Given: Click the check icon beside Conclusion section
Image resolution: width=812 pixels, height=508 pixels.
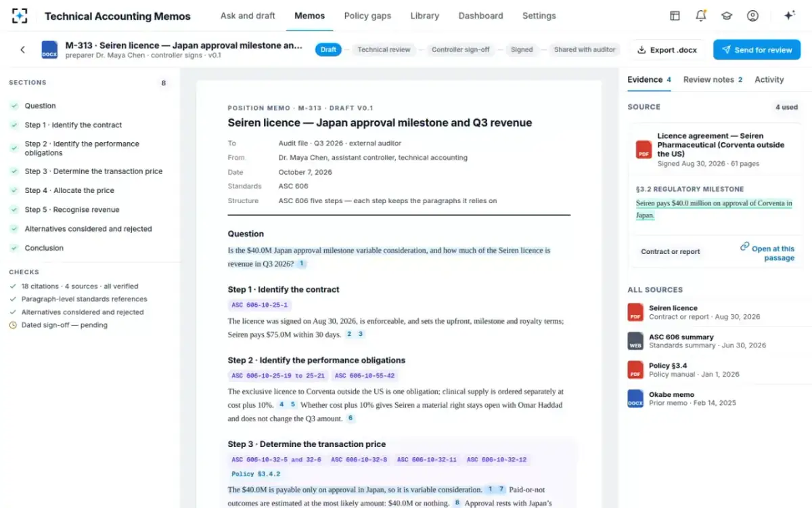Looking at the screenshot, I should (x=14, y=248).
